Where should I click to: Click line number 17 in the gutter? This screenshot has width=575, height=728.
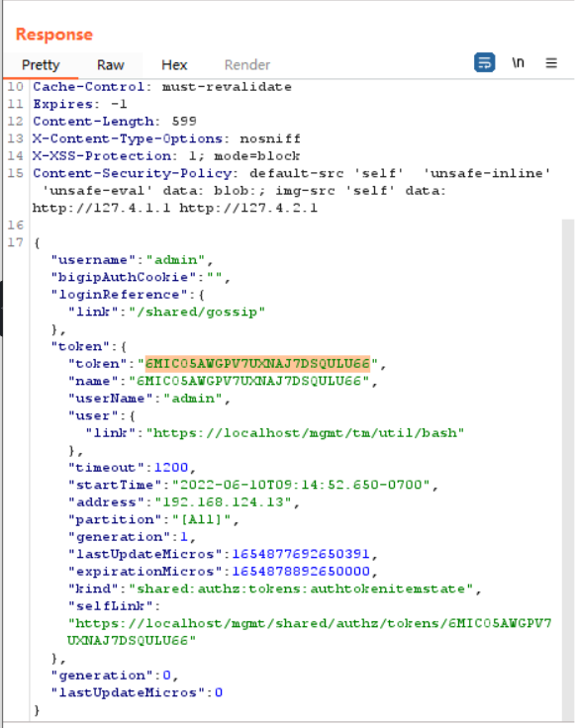coord(15,242)
